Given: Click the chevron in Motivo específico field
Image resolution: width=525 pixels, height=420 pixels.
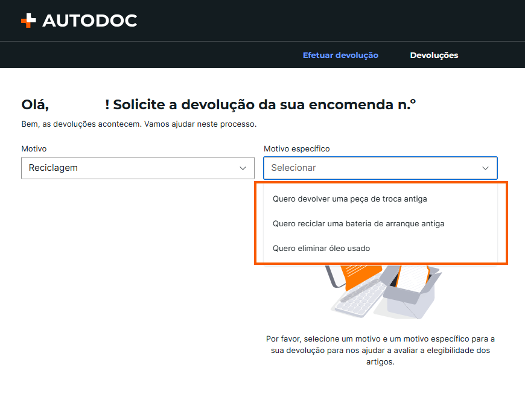Looking at the screenshot, I should (485, 168).
